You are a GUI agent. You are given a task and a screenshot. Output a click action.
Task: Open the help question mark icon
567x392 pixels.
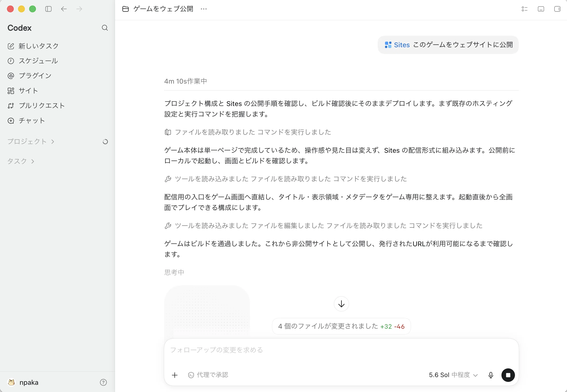pyautogui.click(x=103, y=382)
